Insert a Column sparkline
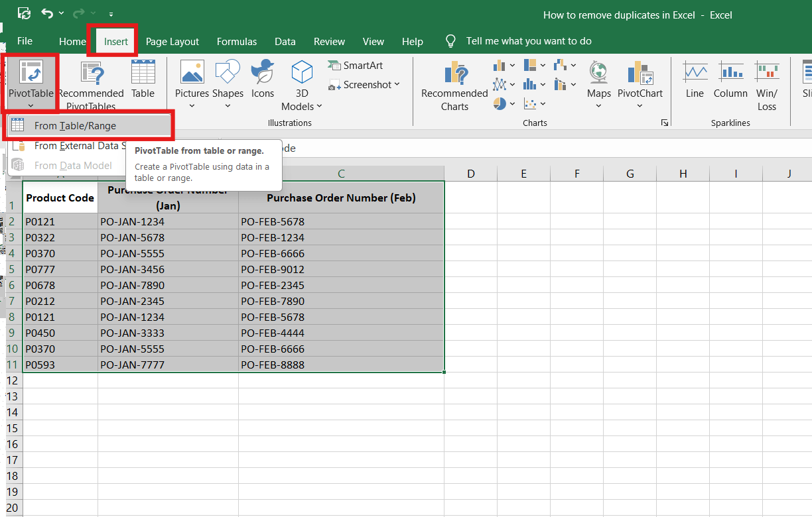Image resolution: width=812 pixels, height=517 pixels. 730,81
